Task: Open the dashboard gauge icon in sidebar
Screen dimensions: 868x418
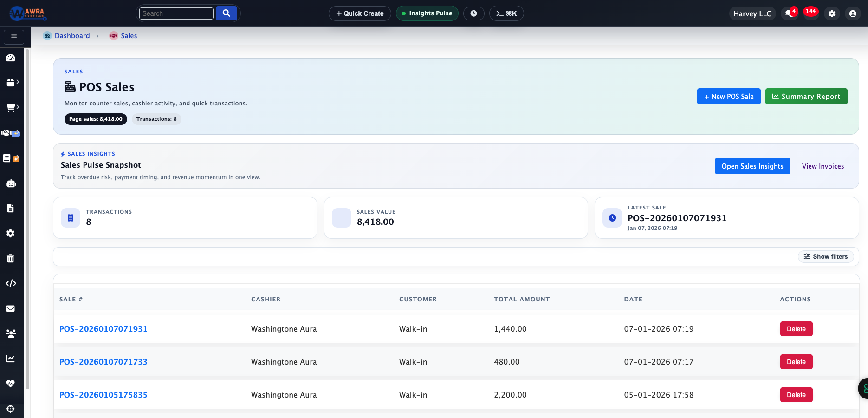Action: tap(11, 58)
